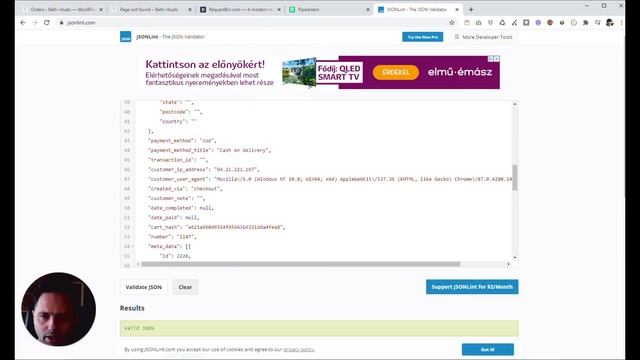Click the JSONLint logo icon
This screenshot has width=640, height=360.
125,37
